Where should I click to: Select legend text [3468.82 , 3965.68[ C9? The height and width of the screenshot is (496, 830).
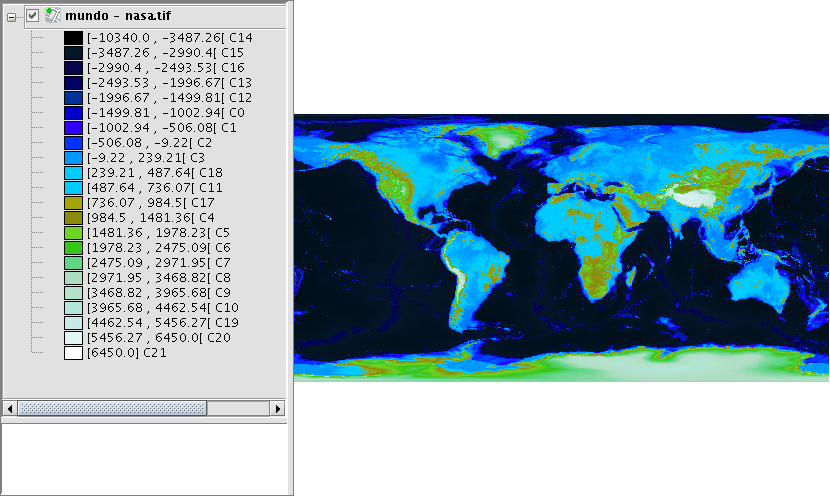[159, 293]
